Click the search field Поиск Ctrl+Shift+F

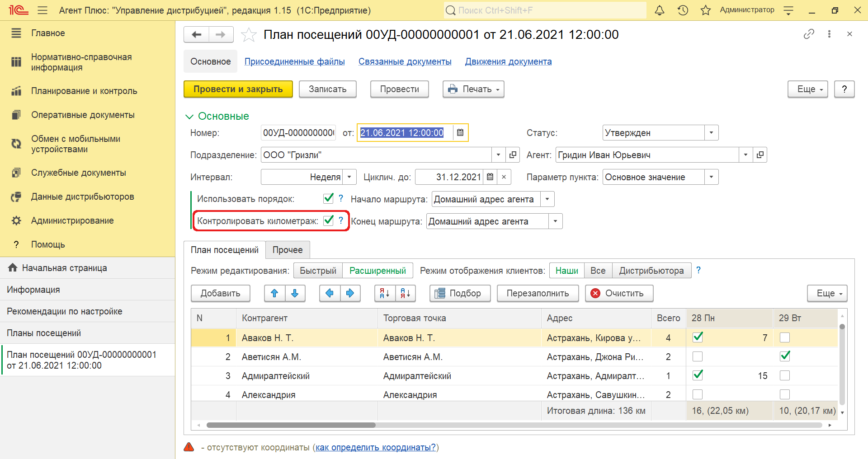[x=545, y=10]
